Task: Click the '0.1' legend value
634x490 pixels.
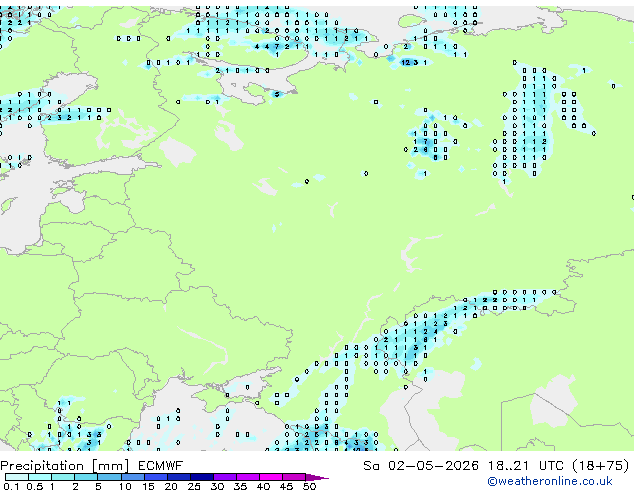Action: click(x=10, y=486)
